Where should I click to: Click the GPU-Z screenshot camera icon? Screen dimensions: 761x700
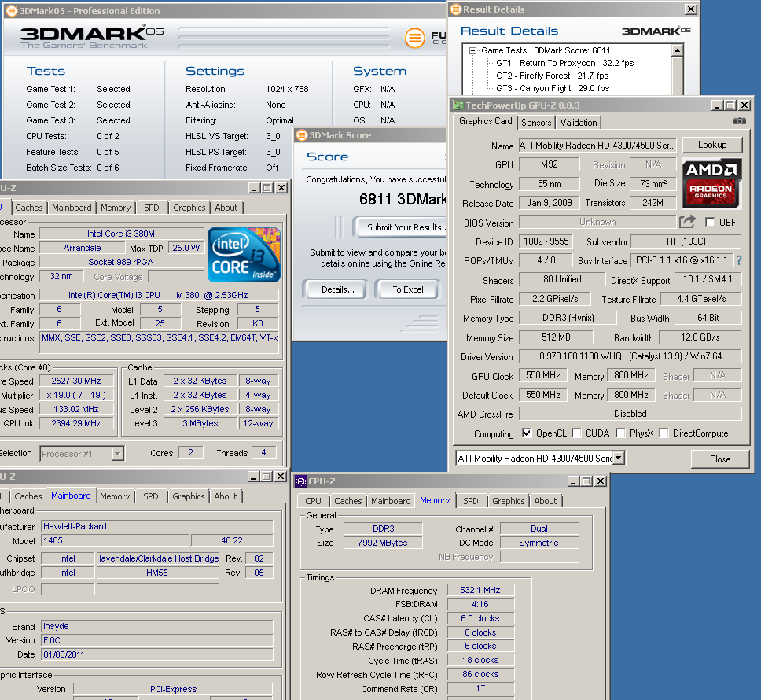pyautogui.click(x=739, y=121)
